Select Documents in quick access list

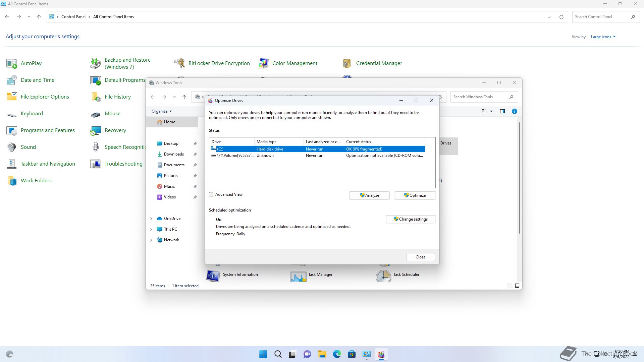click(x=174, y=165)
